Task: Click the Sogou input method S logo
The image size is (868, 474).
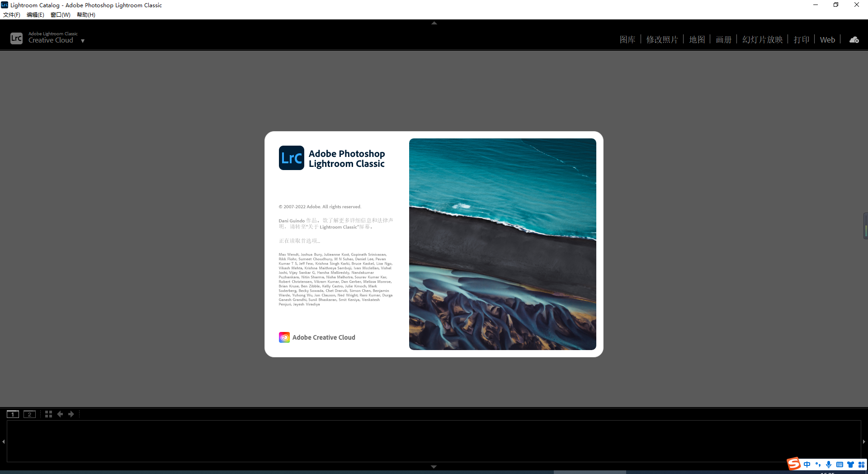Action: tap(793, 464)
